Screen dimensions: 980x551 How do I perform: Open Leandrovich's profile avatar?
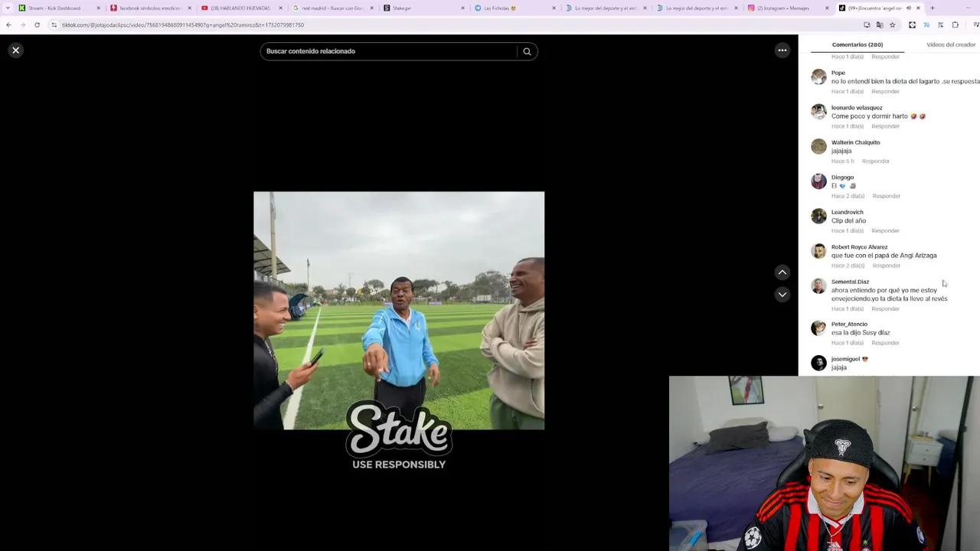[x=818, y=216]
